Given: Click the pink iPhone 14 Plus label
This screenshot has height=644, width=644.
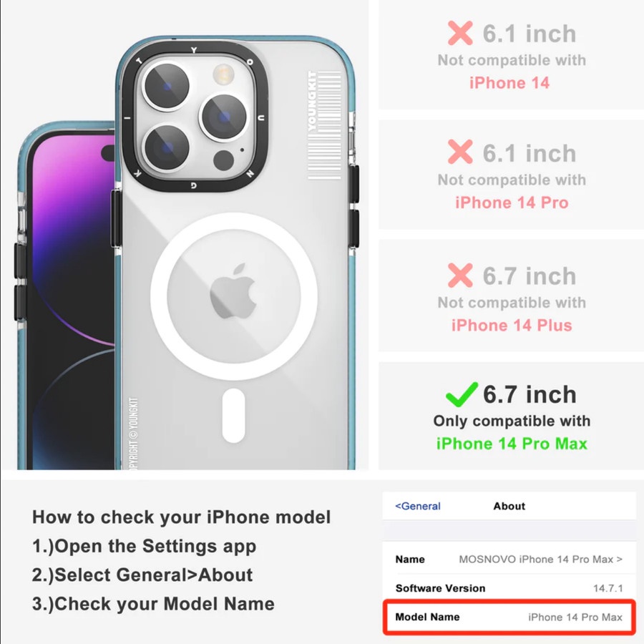Looking at the screenshot, I should click(x=512, y=326).
